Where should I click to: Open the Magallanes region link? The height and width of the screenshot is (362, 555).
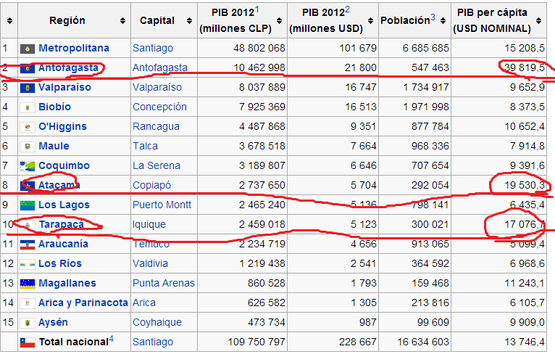tap(67, 283)
